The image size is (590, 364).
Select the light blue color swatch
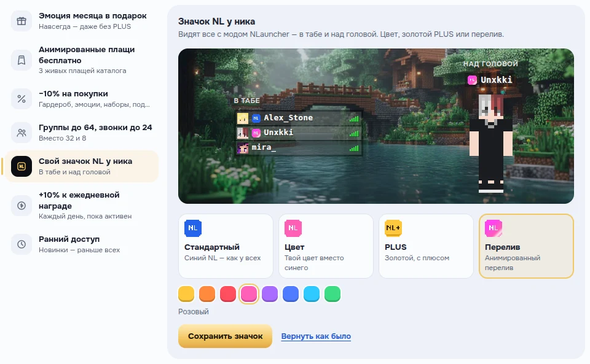[x=312, y=294]
